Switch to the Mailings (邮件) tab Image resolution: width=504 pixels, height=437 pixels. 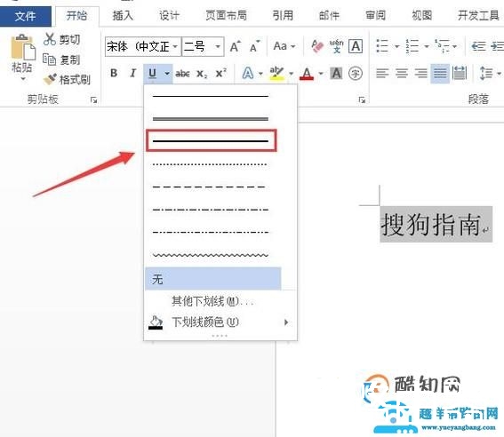pyautogui.click(x=329, y=15)
